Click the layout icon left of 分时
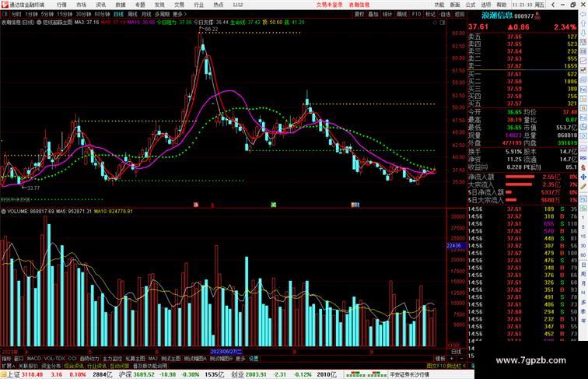The image size is (588, 379). point(5,14)
